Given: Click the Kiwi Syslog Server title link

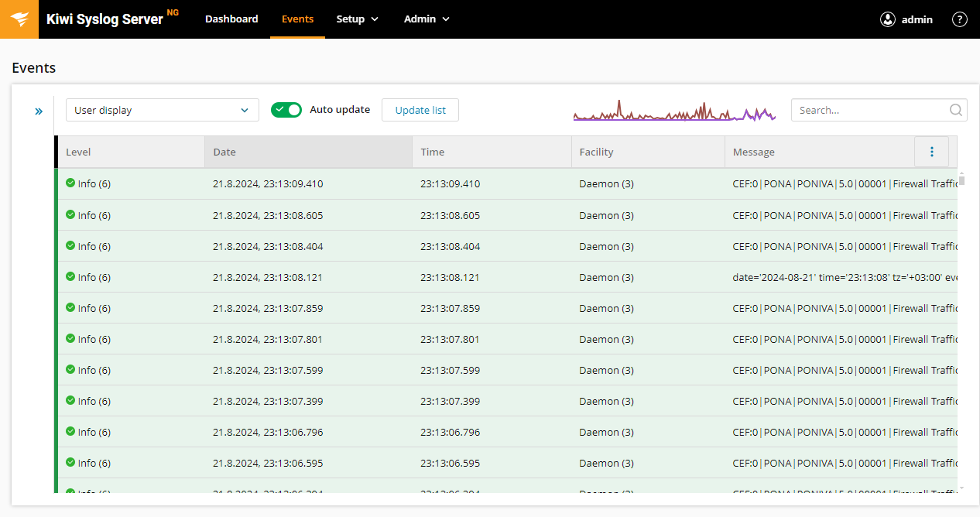Looking at the screenshot, I should click(x=105, y=19).
